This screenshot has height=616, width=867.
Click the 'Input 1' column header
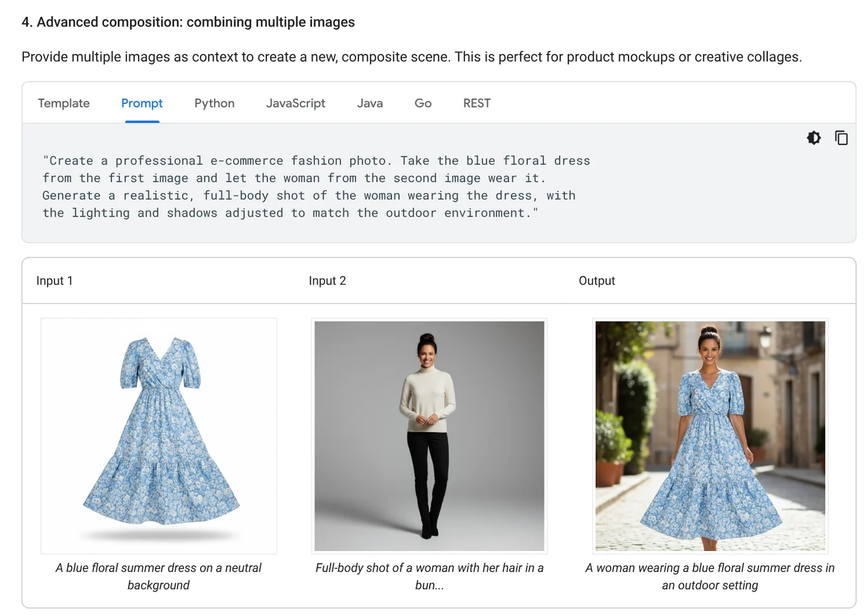(54, 280)
